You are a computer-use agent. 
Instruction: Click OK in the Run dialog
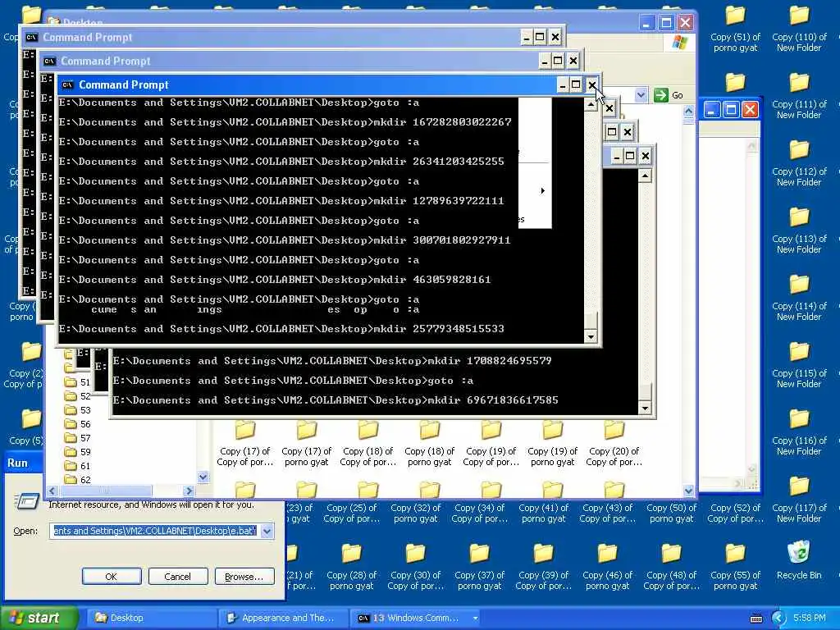(112, 577)
